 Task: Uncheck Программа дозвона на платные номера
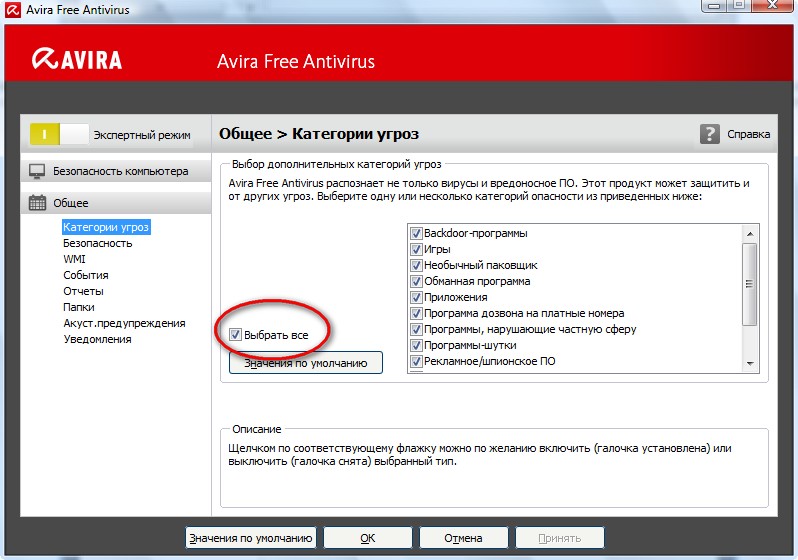pyautogui.click(x=416, y=313)
